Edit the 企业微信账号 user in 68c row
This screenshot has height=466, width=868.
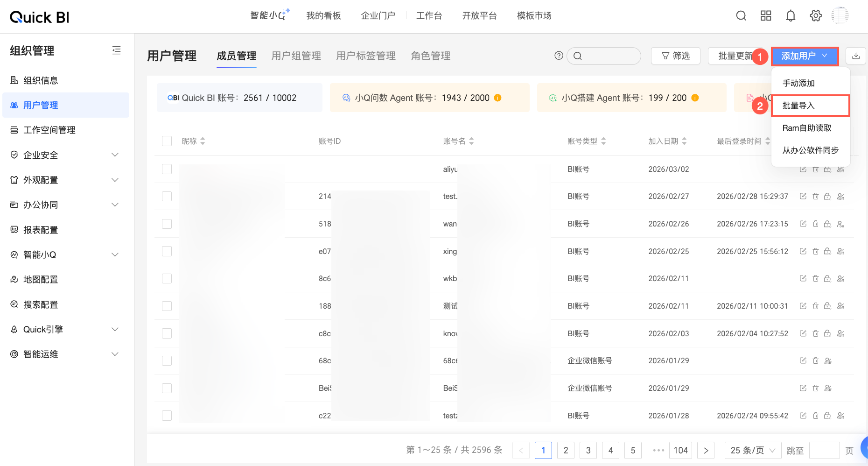pos(803,361)
